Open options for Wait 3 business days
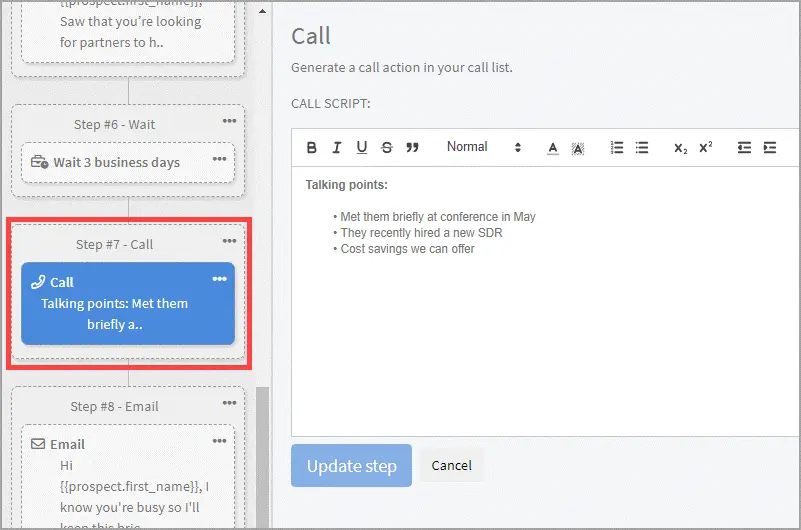 (220, 159)
